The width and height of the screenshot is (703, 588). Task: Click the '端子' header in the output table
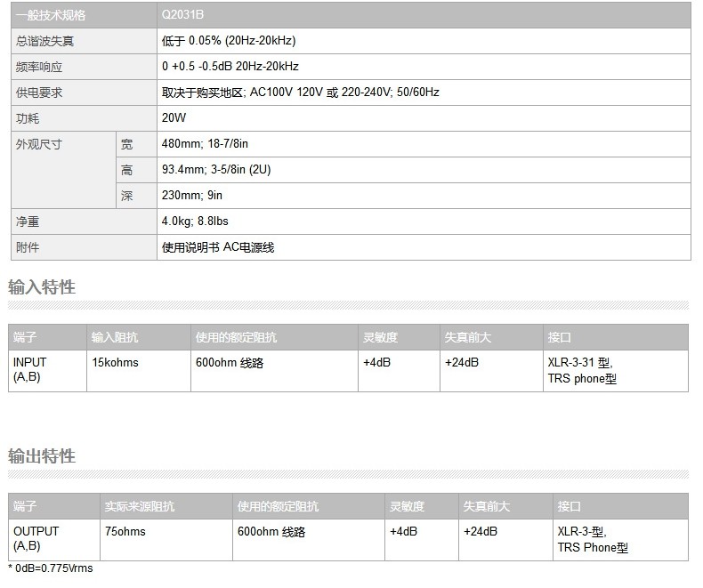54,506
